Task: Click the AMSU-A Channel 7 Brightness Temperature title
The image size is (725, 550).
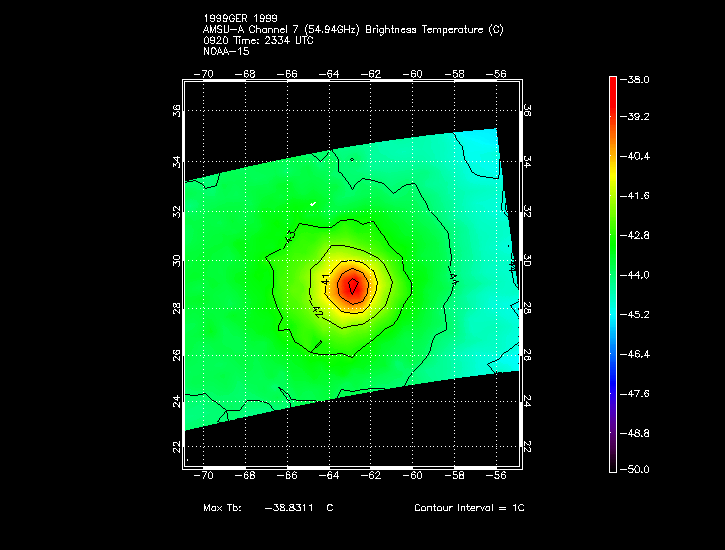Action: point(353,30)
